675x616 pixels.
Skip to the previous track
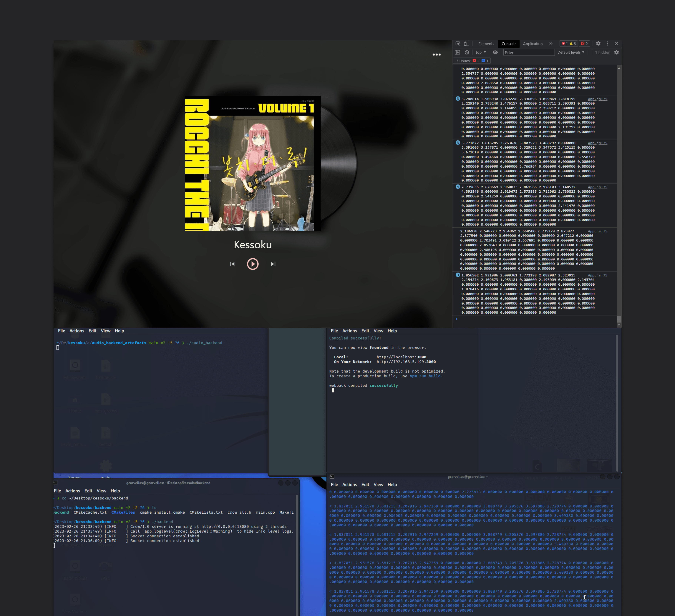[x=232, y=264]
